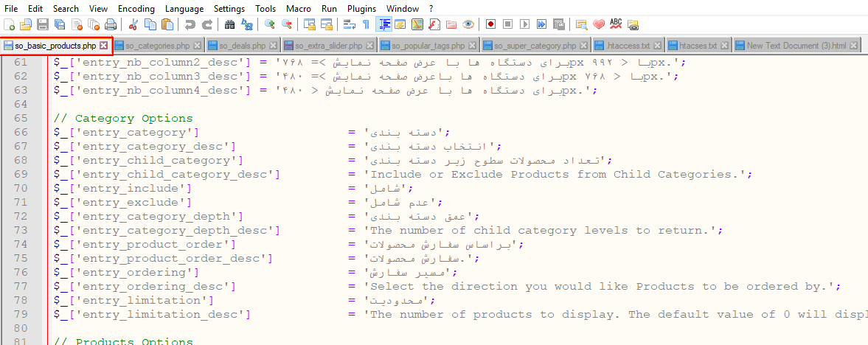Click the Zoom Out magnifier icon
The height and width of the screenshot is (345, 868).
[x=287, y=24]
